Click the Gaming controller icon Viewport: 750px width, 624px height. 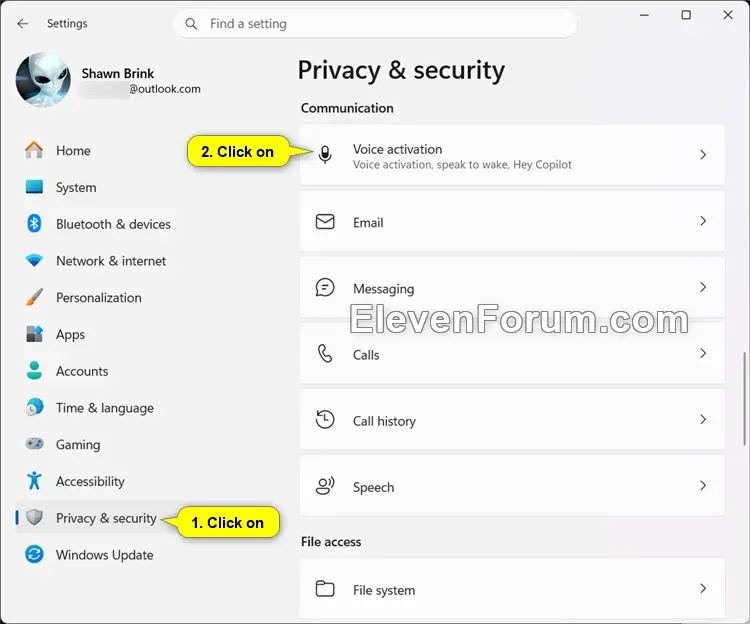34,444
